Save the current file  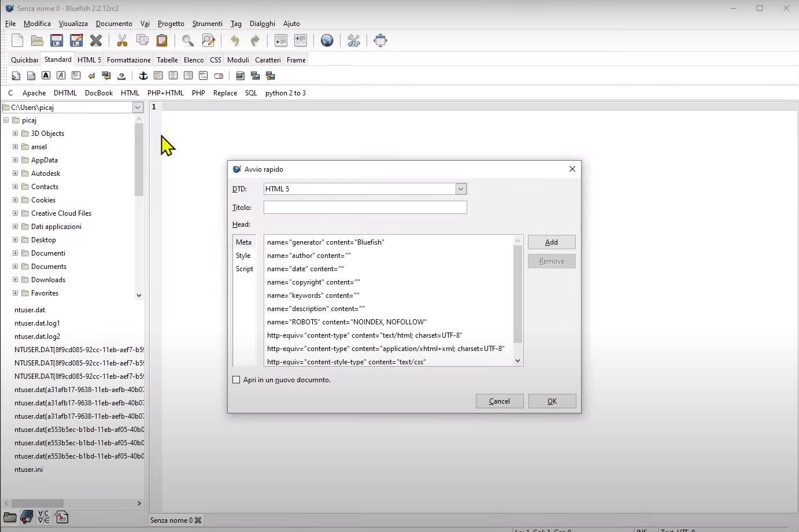click(x=57, y=40)
